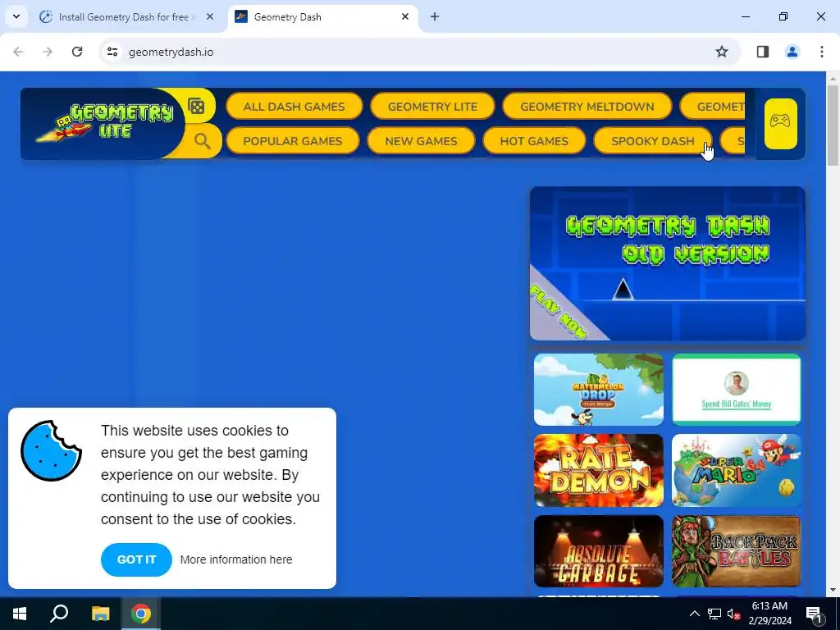Reload the geometrydash.io page

point(77,52)
